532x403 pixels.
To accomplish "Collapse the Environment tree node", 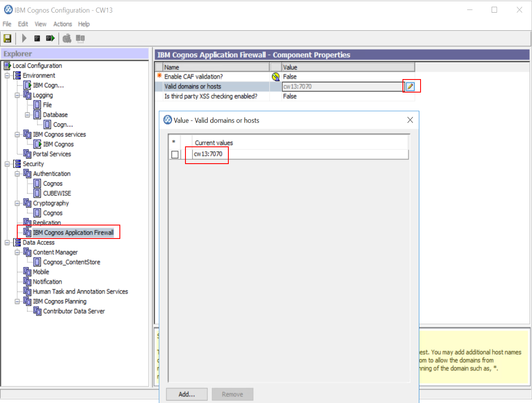I will coord(7,76).
